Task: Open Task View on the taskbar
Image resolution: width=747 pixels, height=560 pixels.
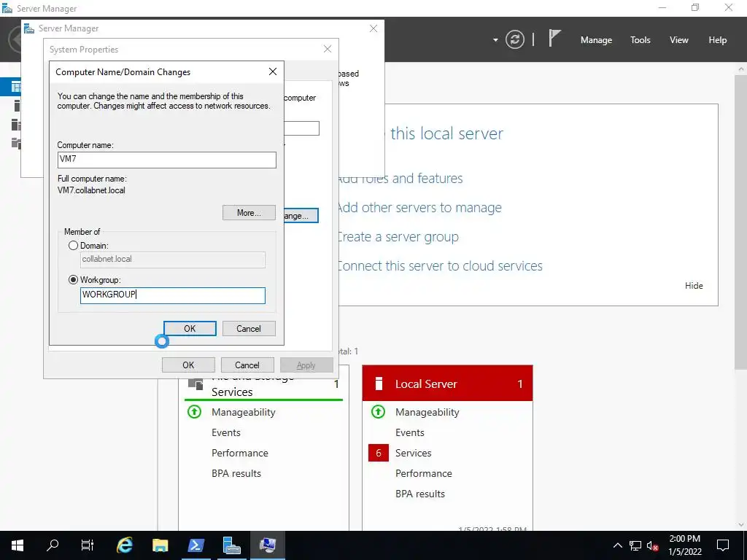Action: pyautogui.click(x=88, y=545)
